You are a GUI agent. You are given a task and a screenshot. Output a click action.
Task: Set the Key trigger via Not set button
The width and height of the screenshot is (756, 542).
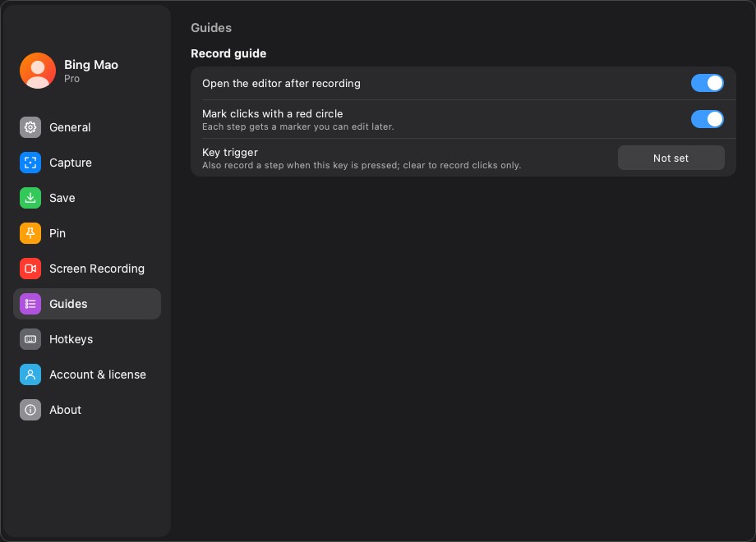(671, 158)
